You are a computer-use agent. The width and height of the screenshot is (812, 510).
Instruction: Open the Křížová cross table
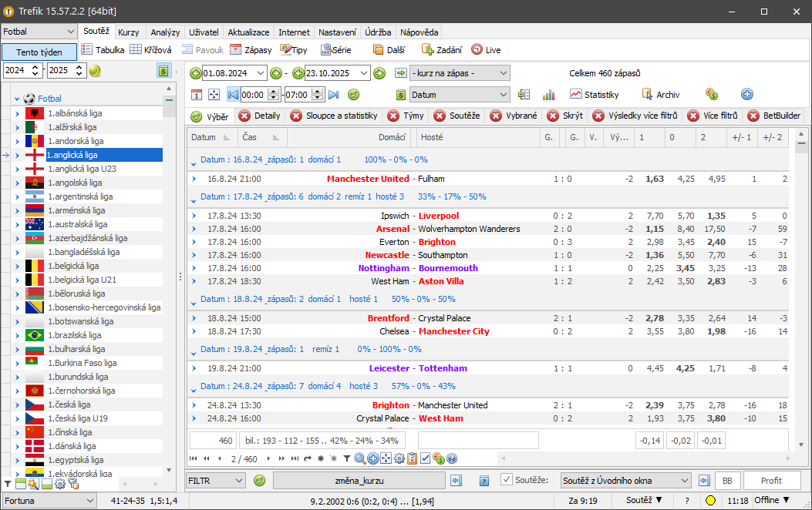coord(150,50)
